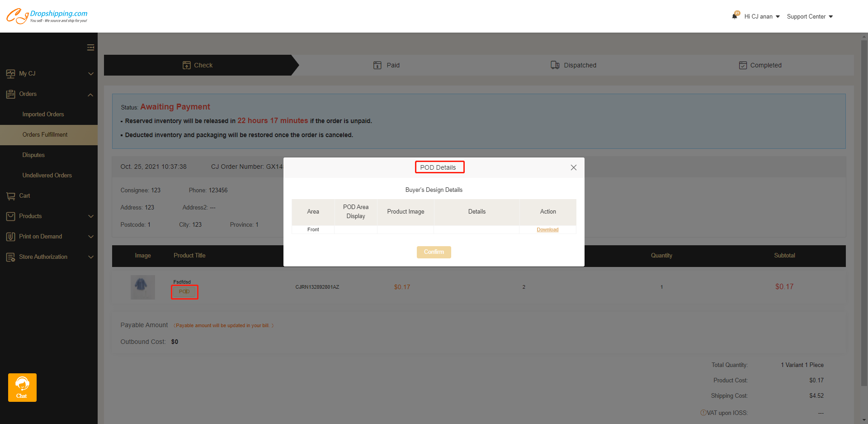Image resolution: width=868 pixels, height=424 pixels.
Task: Expand the Products menu chevron
Action: coord(90,216)
